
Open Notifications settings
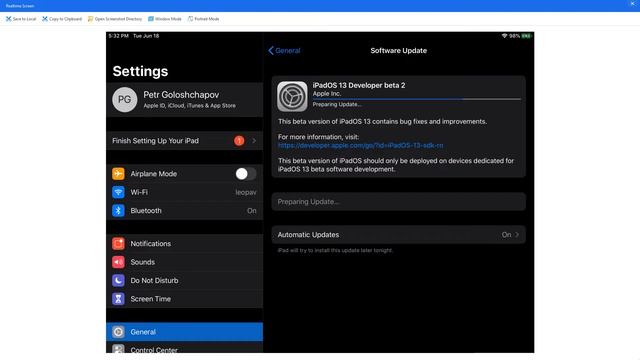(x=184, y=244)
